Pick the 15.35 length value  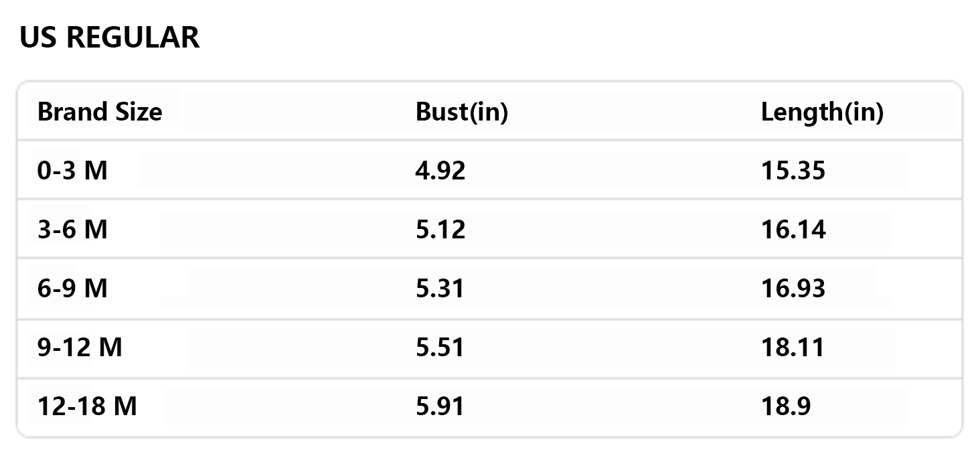point(793,171)
